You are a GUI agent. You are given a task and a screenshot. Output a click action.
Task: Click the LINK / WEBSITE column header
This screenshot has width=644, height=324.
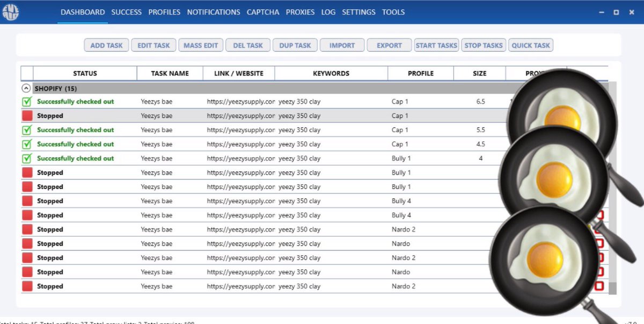[x=239, y=73]
